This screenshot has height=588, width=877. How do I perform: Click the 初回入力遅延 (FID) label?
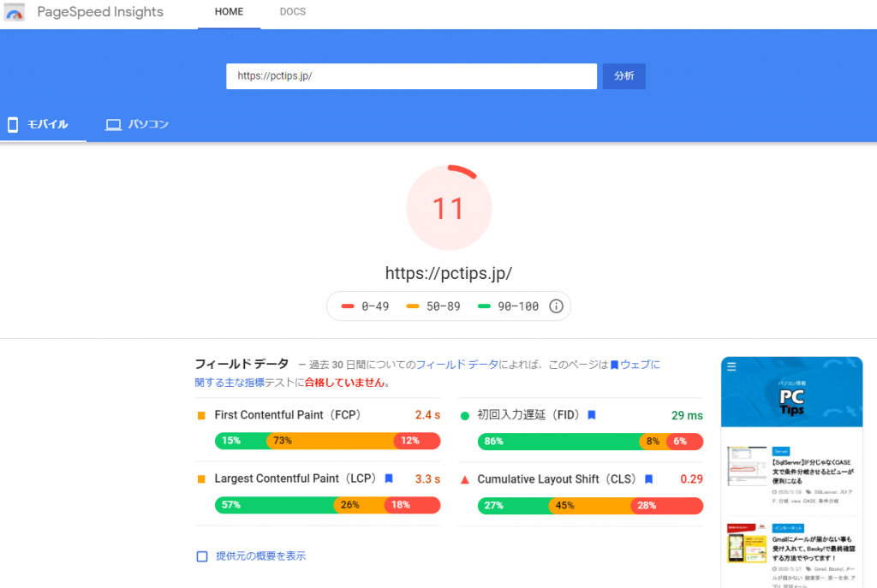point(530,415)
